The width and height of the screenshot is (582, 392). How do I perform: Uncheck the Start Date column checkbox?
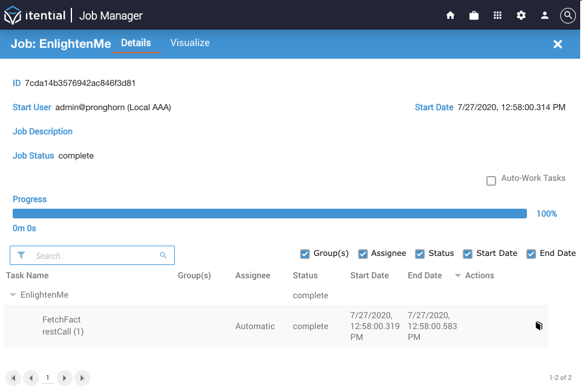point(468,254)
